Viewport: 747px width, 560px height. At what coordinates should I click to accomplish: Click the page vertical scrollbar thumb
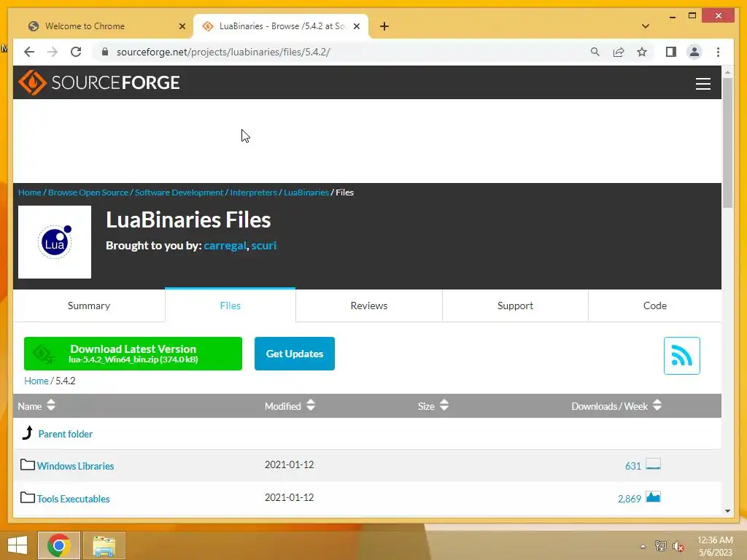(x=727, y=143)
